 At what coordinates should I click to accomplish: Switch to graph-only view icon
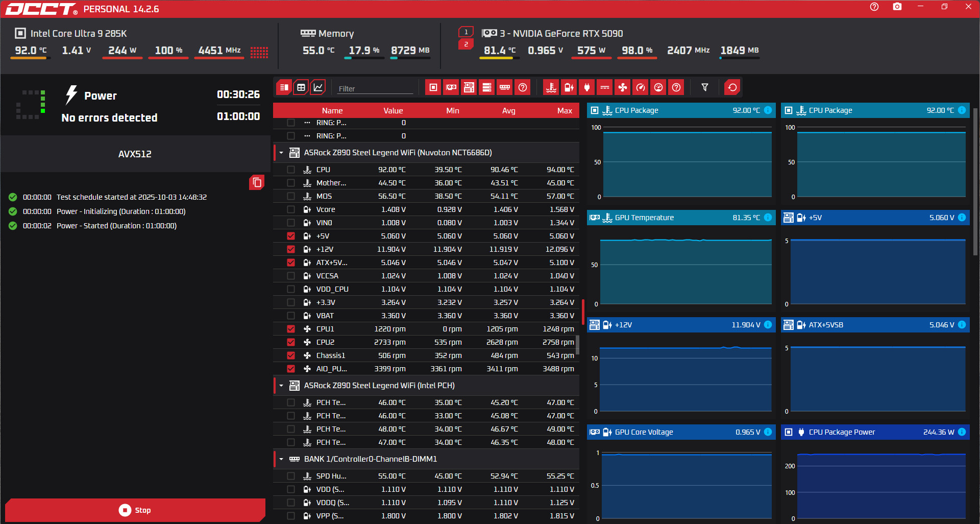coord(318,87)
